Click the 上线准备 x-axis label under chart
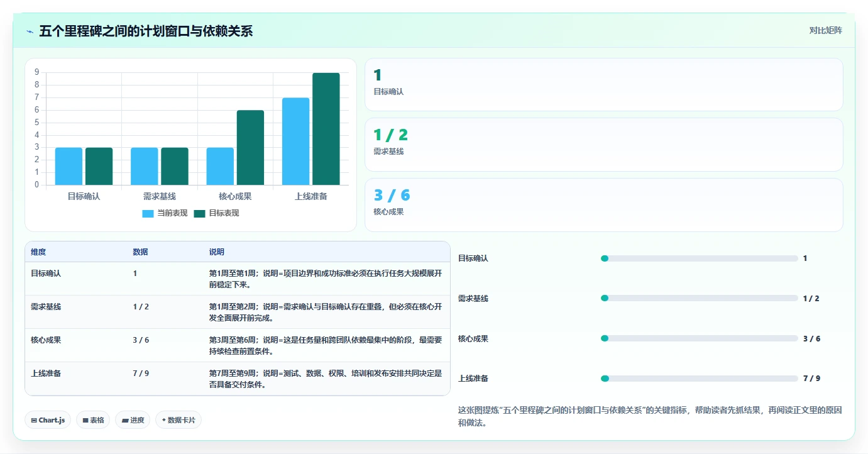The height and width of the screenshot is (454, 868). pos(311,196)
